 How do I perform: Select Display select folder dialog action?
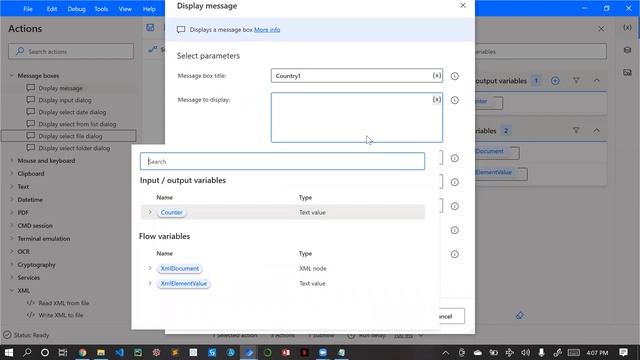point(74,148)
